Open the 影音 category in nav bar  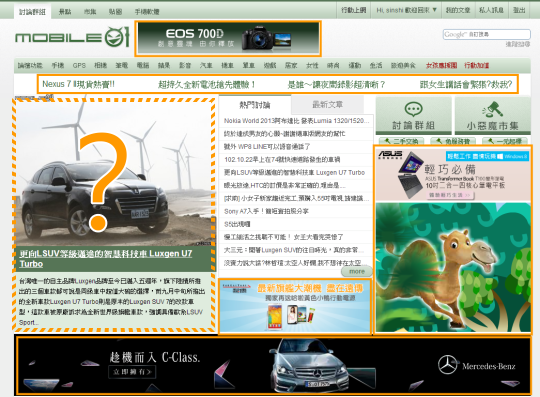click(185, 65)
